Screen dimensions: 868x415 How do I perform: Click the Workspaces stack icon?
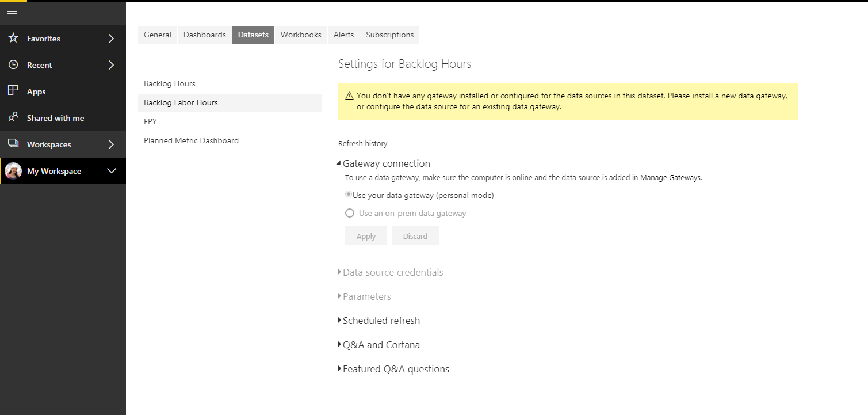(13, 144)
